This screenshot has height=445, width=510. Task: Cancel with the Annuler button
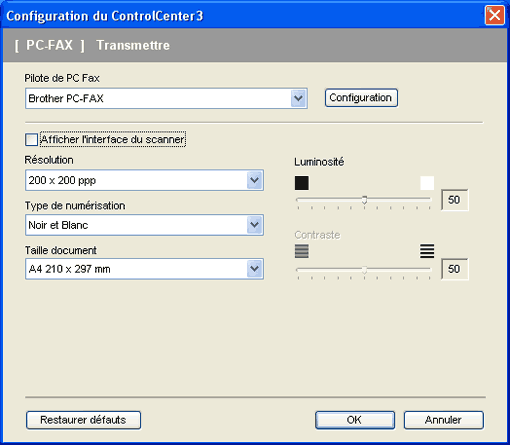[x=444, y=420]
